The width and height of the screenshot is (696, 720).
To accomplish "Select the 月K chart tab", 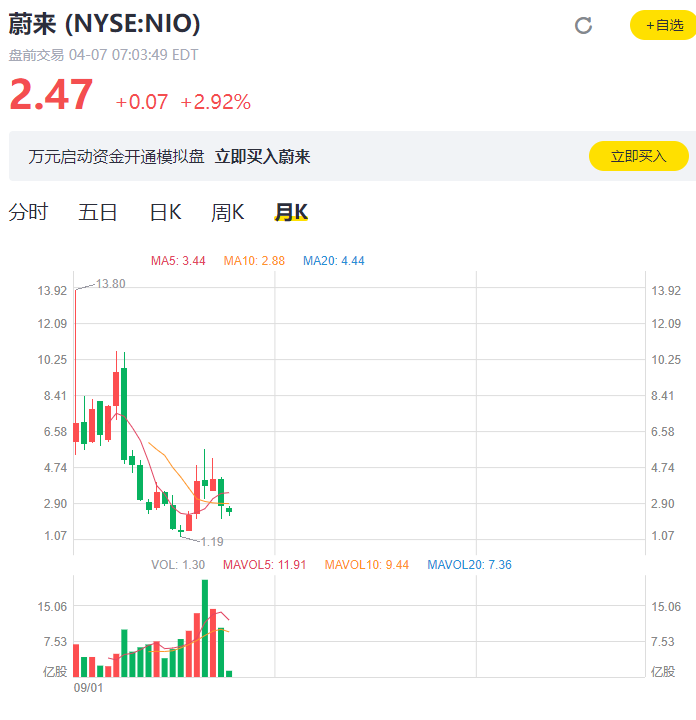I will 291,212.
